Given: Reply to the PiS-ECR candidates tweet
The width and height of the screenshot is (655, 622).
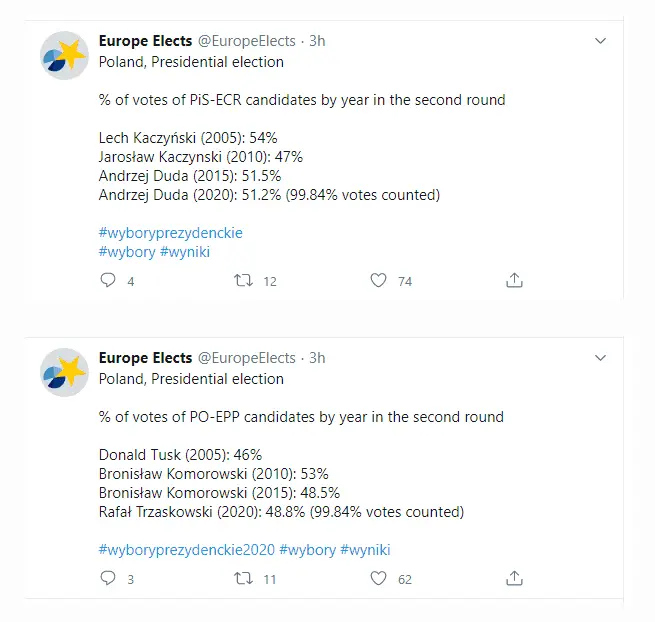Looking at the screenshot, I should (108, 280).
